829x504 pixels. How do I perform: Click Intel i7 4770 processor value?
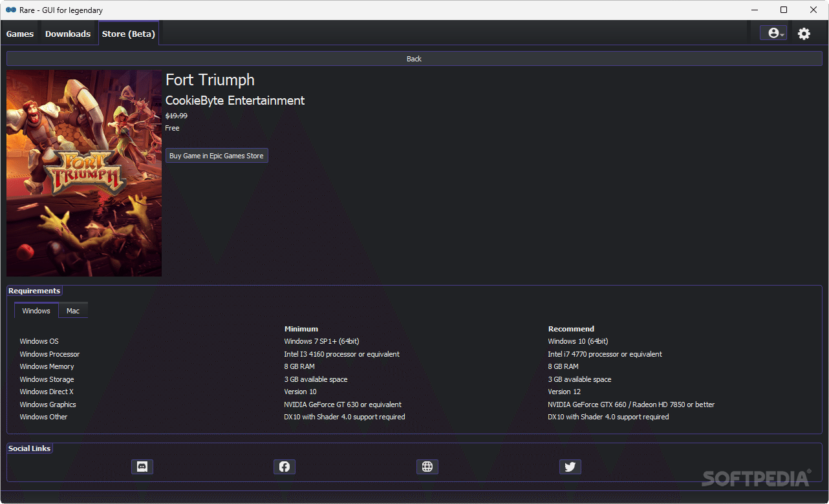[x=605, y=354]
